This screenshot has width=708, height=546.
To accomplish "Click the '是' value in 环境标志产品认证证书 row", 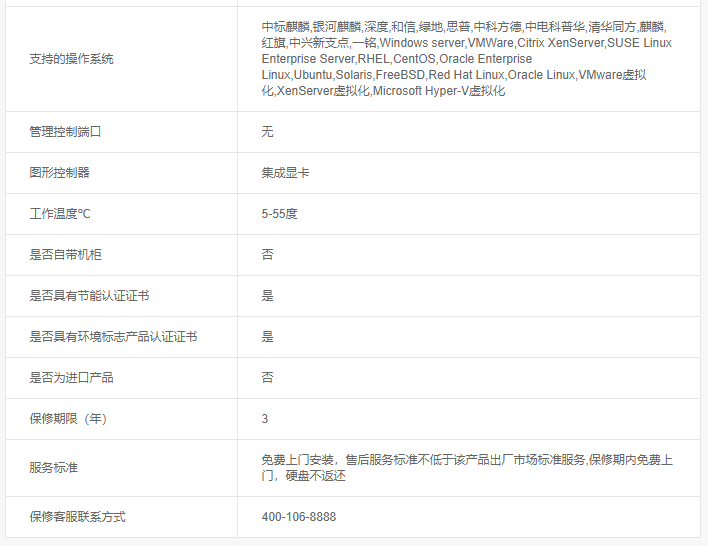I will click(267, 337).
